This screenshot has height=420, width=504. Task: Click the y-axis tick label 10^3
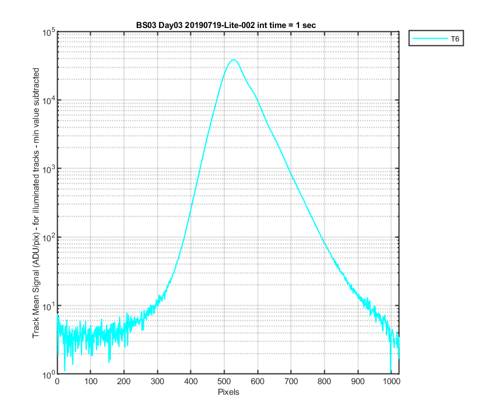pyautogui.click(x=49, y=169)
